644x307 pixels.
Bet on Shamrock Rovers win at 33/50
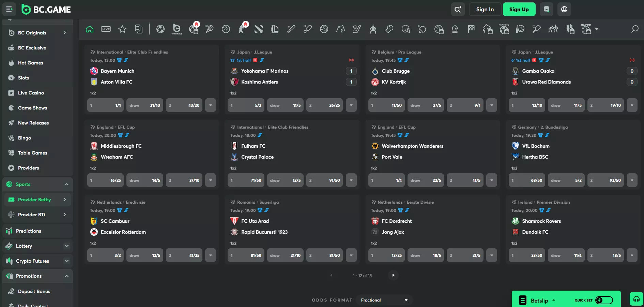coord(527,255)
